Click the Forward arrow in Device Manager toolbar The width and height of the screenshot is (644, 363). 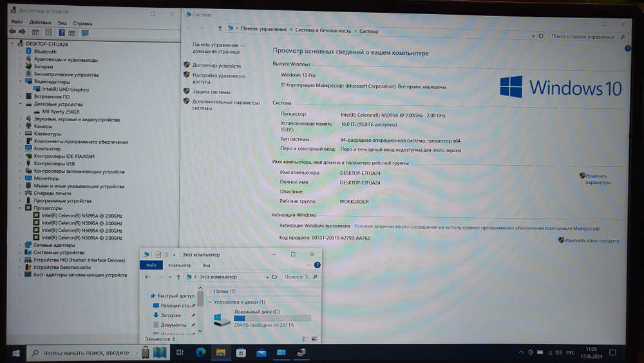22,32
